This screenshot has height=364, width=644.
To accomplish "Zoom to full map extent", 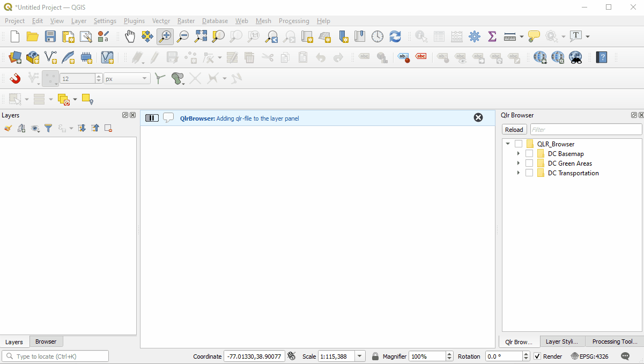I will 201,36.
